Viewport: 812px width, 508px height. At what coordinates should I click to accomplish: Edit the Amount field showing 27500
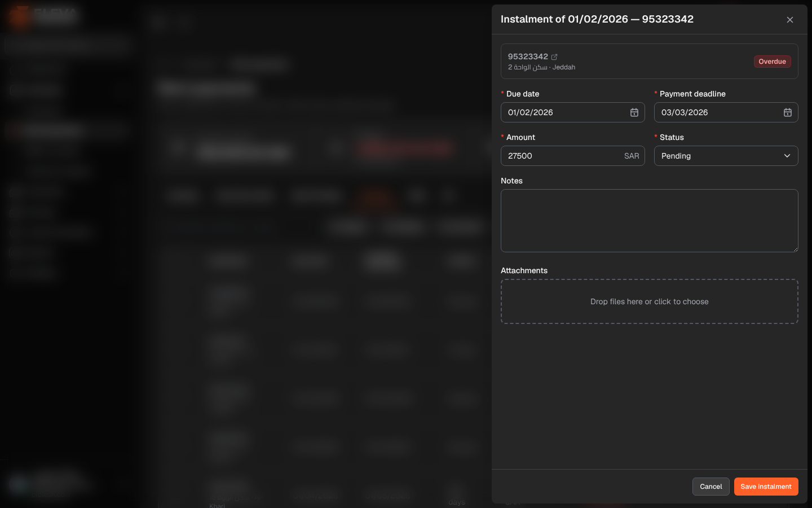point(573,156)
